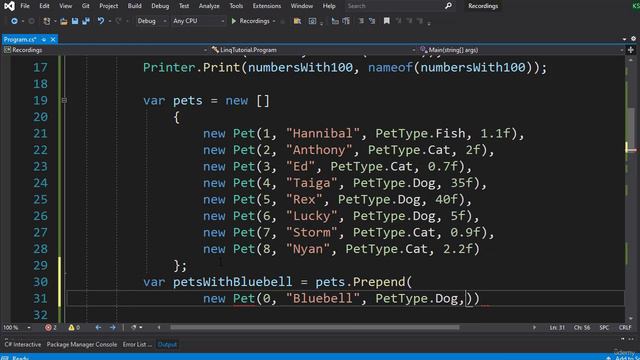
Task: Open the Tools menu
Action: 236,6
